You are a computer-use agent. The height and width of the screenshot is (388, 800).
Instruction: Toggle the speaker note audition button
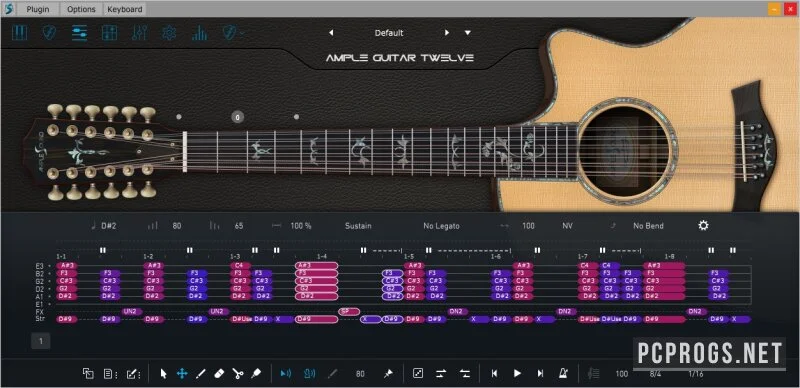(x=286, y=374)
